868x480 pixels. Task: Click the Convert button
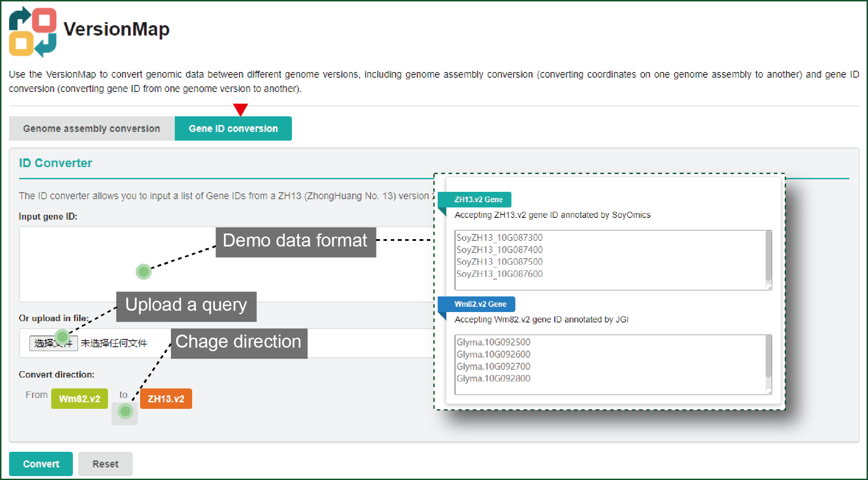point(41,464)
